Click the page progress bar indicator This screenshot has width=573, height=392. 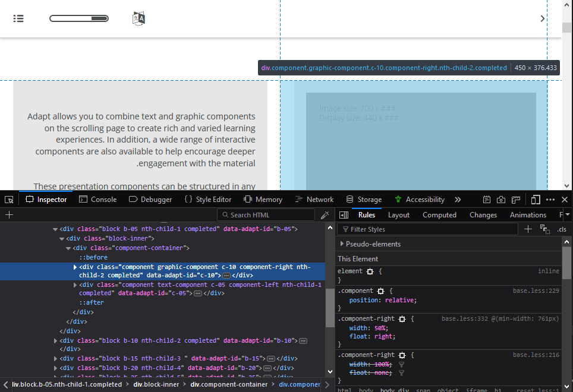(79, 18)
